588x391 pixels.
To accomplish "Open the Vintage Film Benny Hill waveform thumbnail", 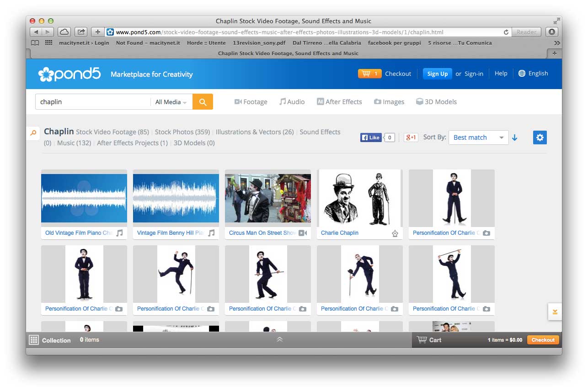I will [176, 198].
